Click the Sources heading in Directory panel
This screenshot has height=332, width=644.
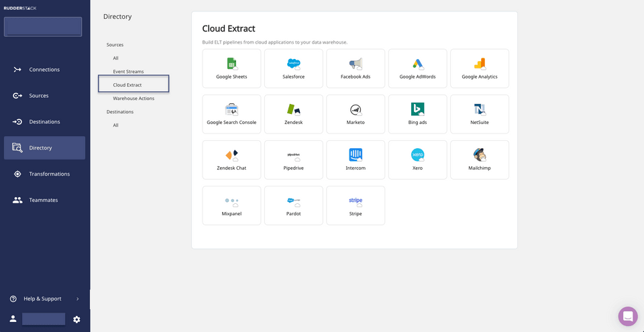[115, 45]
